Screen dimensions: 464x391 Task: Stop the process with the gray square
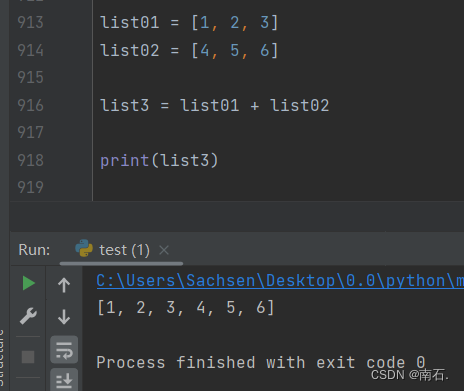pos(28,357)
